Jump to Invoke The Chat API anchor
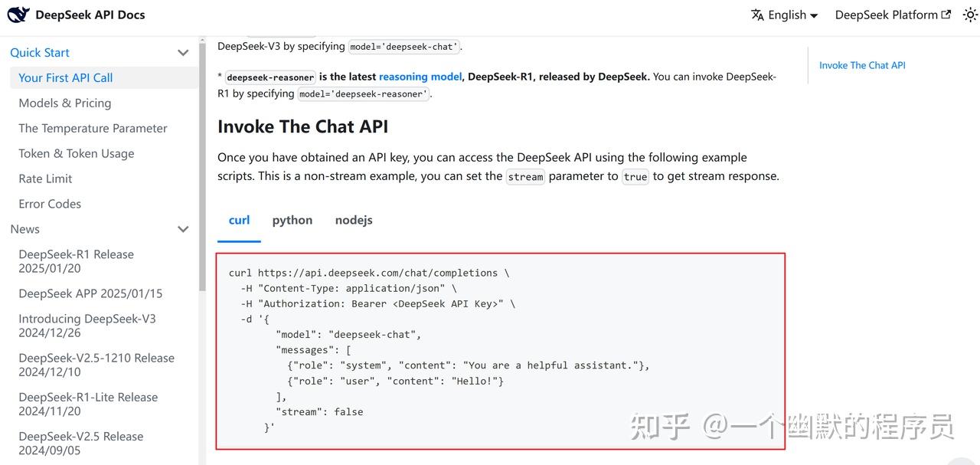980x465 pixels. [x=862, y=65]
